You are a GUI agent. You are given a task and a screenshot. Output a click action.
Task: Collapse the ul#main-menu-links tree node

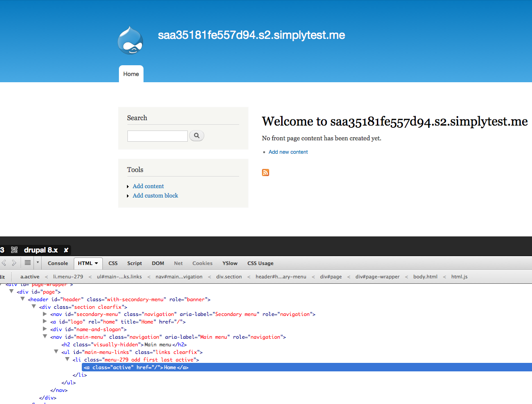pyautogui.click(x=56, y=352)
